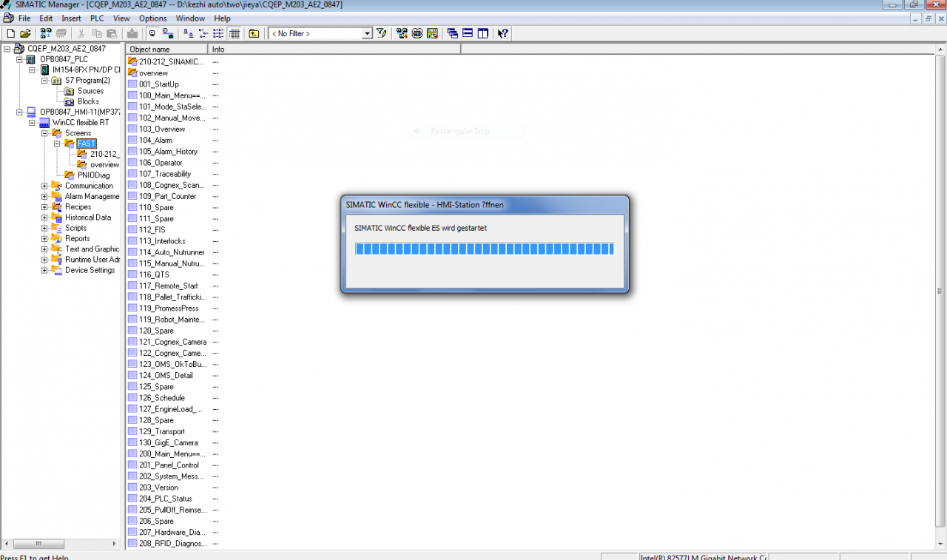947x560 pixels.
Task: Open the File menu
Action: tap(24, 18)
